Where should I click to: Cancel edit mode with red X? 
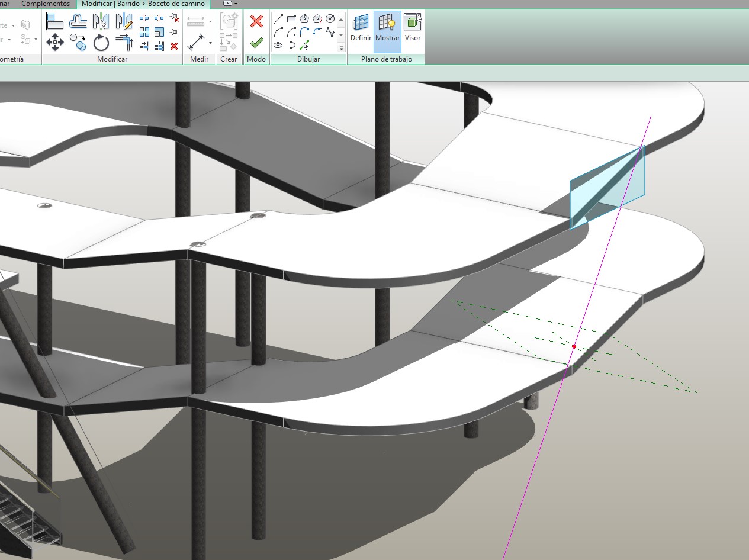(x=256, y=21)
